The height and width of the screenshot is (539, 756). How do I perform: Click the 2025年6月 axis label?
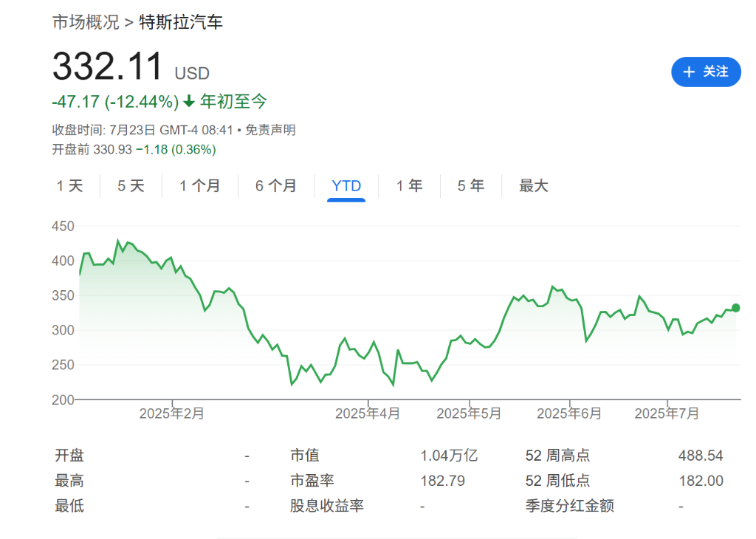569,413
